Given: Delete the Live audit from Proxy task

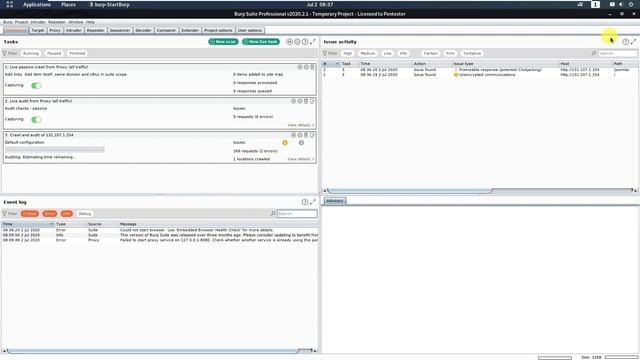Looking at the screenshot, I should (x=306, y=101).
